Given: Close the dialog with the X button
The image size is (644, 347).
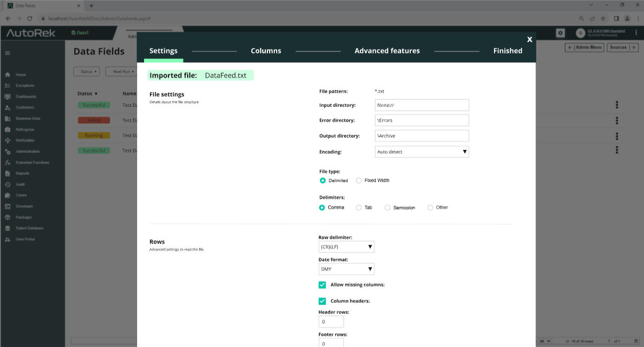Looking at the screenshot, I should click(529, 40).
